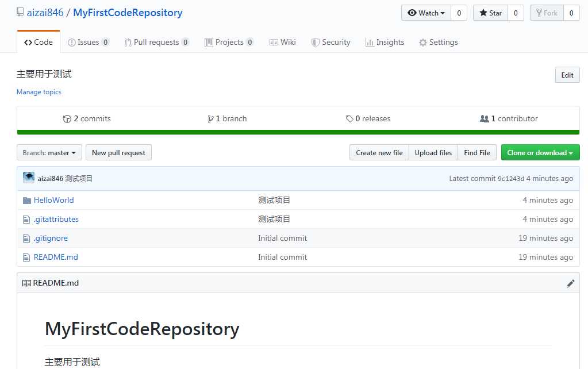Open the 测试项目 commit message in HelloWorld row

274,200
